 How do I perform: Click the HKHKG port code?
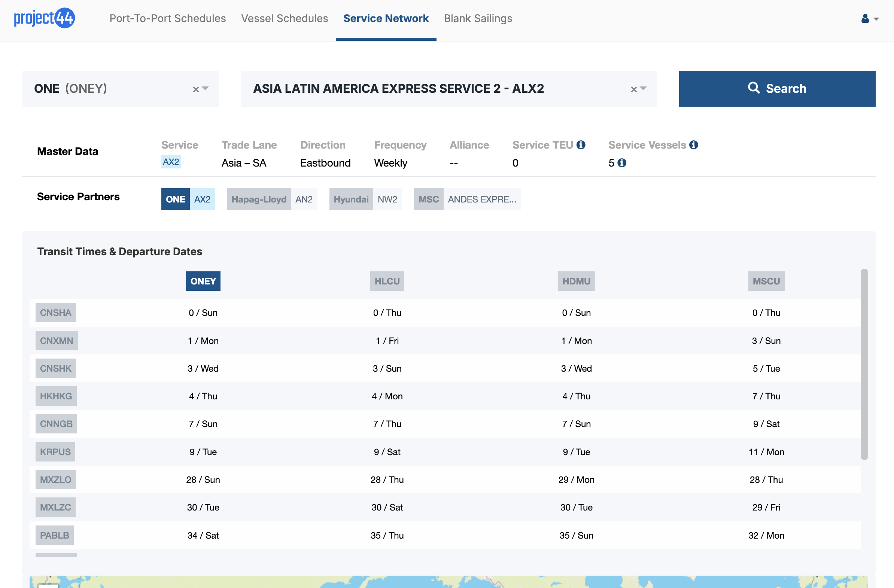56,396
